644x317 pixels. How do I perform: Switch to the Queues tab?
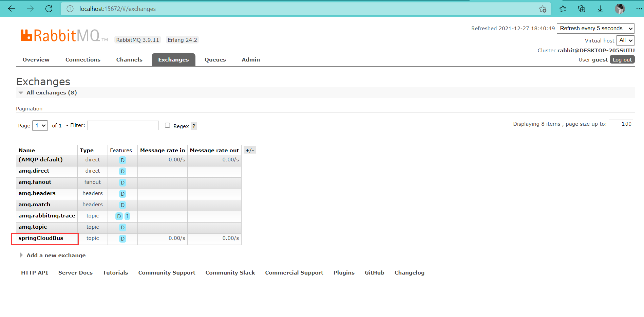click(x=215, y=60)
